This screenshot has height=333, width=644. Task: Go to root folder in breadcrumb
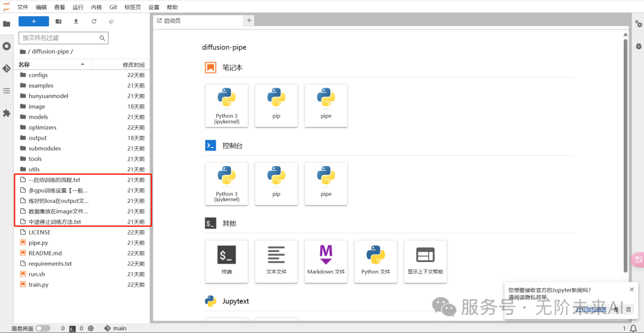coord(23,51)
